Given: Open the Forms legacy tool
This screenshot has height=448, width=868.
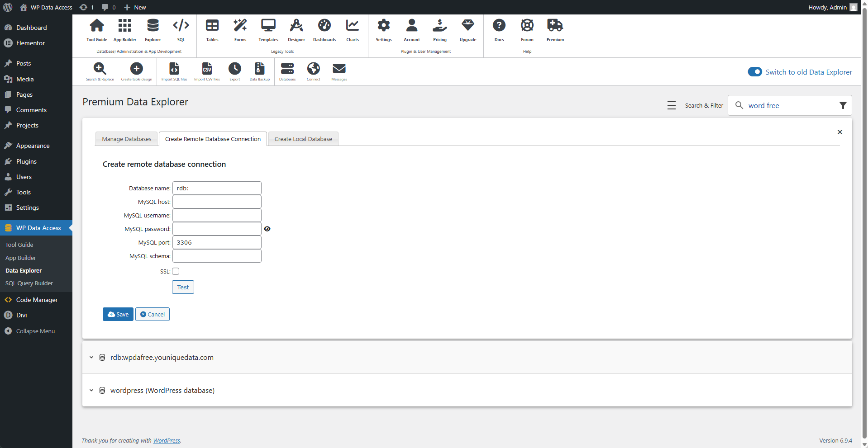Looking at the screenshot, I should click(x=240, y=29).
